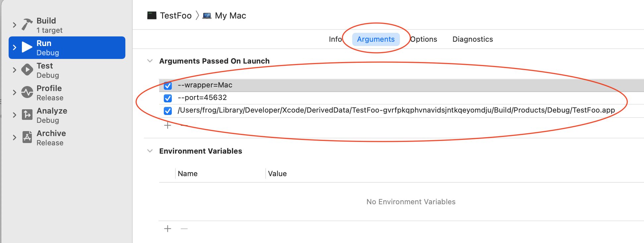Screen dimensions: 644x243
Task: Open the Diagnostics tab
Action: [x=473, y=39]
